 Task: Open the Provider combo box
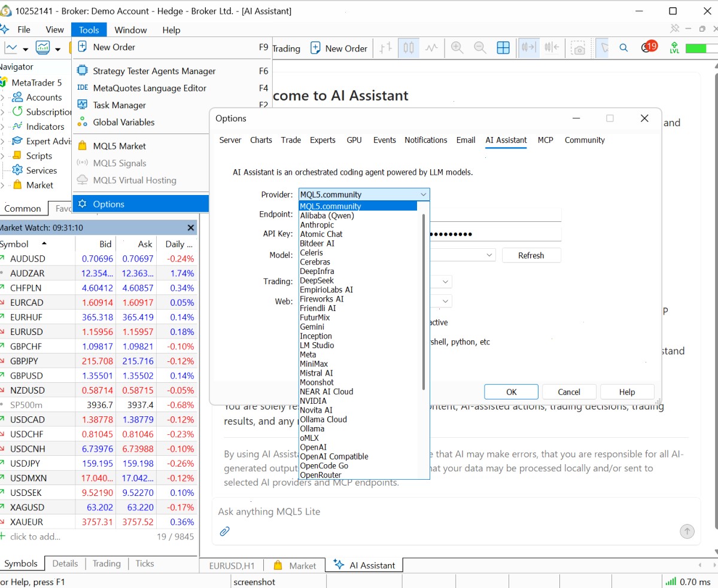point(364,194)
